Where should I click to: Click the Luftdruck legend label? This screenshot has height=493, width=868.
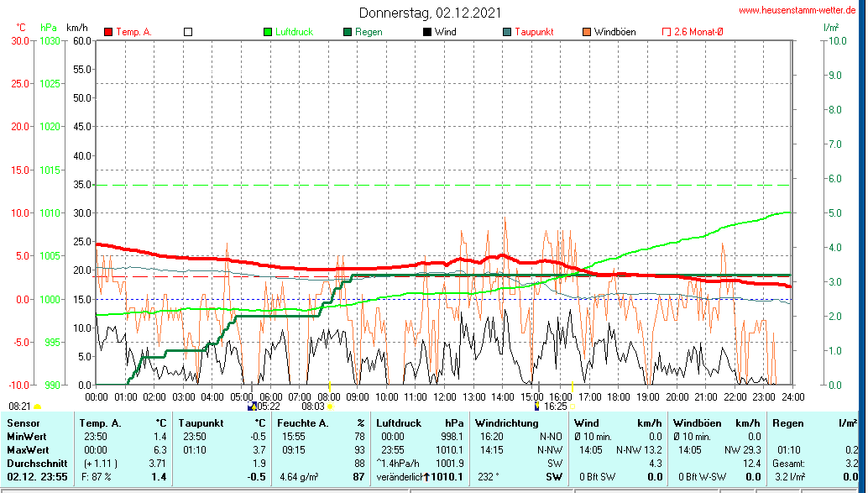(x=294, y=32)
